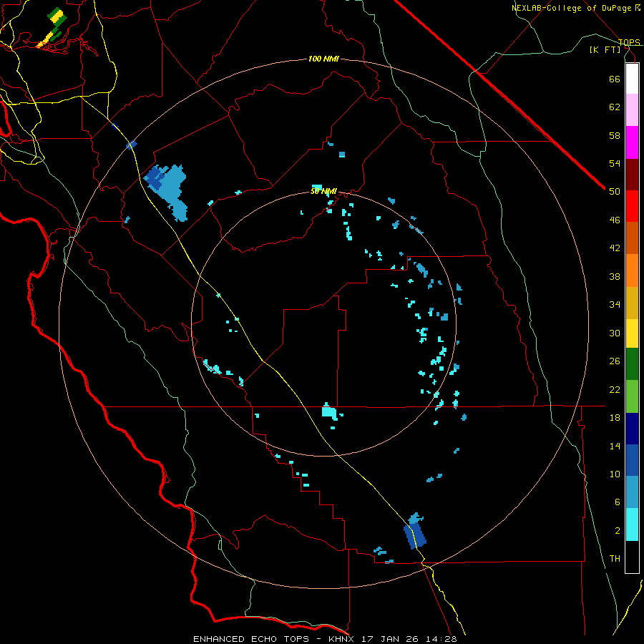Click the dark green legend swatch

(x=632, y=364)
